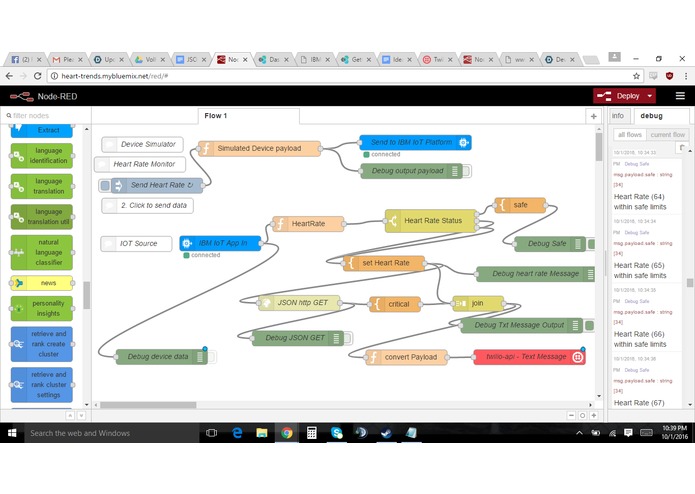Image resolution: width=695 pixels, height=494 pixels.
Task: Open Skype from the Windows taskbar
Action: pos(336,433)
